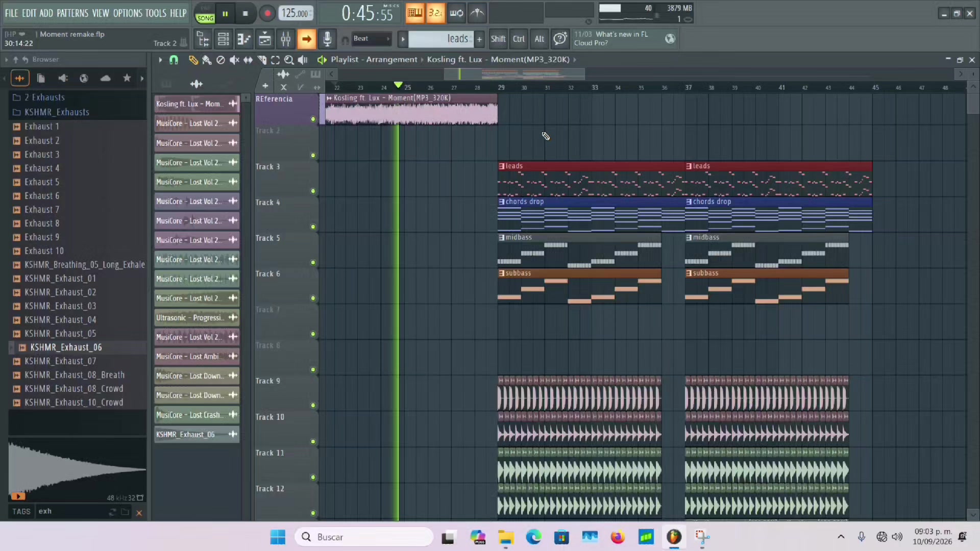Open the Mixer icon

tap(286, 39)
